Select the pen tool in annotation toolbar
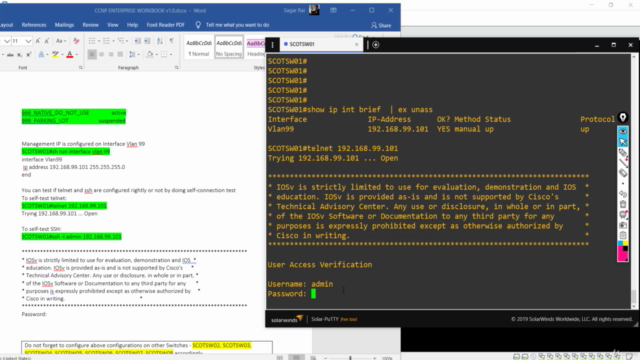640x360 pixels. [x=623, y=153]
